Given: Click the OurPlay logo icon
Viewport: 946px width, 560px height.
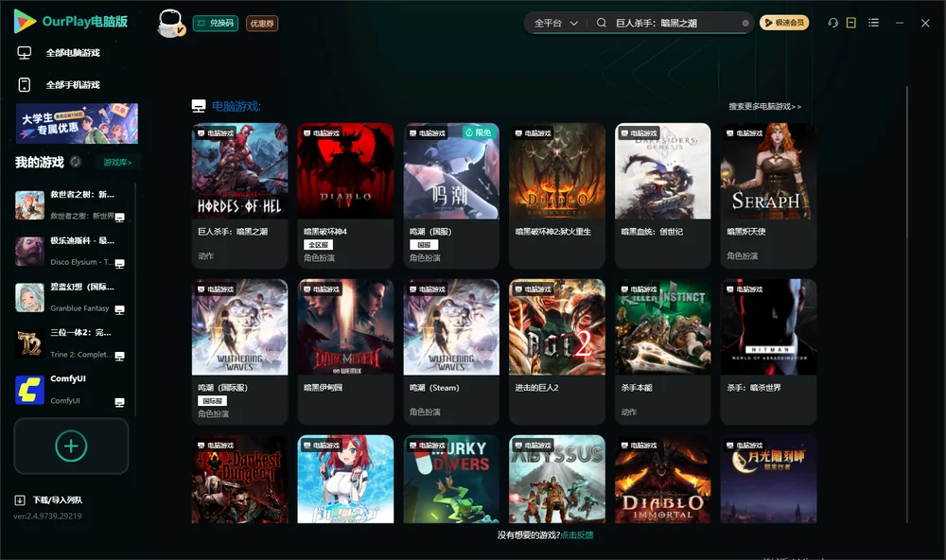Looking at the screenshot, I should coord(25,21).
